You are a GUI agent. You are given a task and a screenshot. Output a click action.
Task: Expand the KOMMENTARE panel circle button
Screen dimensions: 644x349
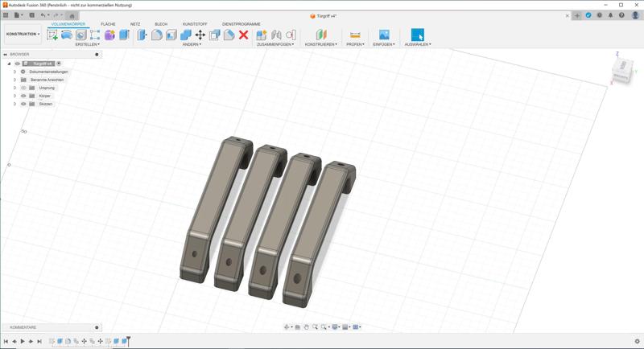[x=97, y=327]
